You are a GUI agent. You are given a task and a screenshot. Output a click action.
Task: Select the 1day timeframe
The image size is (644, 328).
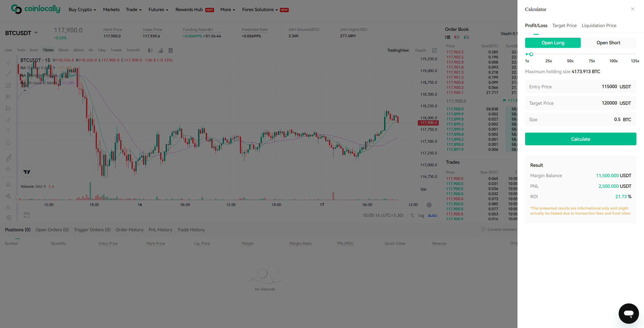(x=102, y=50)
